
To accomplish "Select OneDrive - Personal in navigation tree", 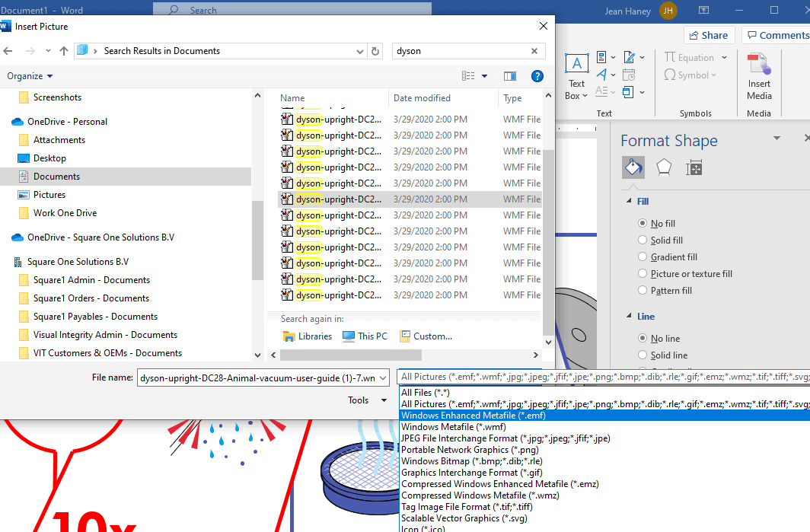I will (67, 121).
